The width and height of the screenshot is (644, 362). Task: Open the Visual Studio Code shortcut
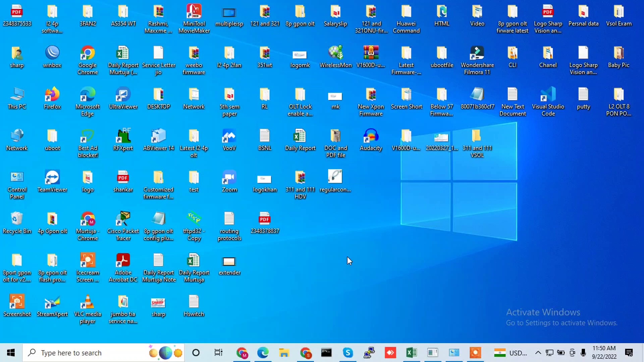tap(548, 95)
